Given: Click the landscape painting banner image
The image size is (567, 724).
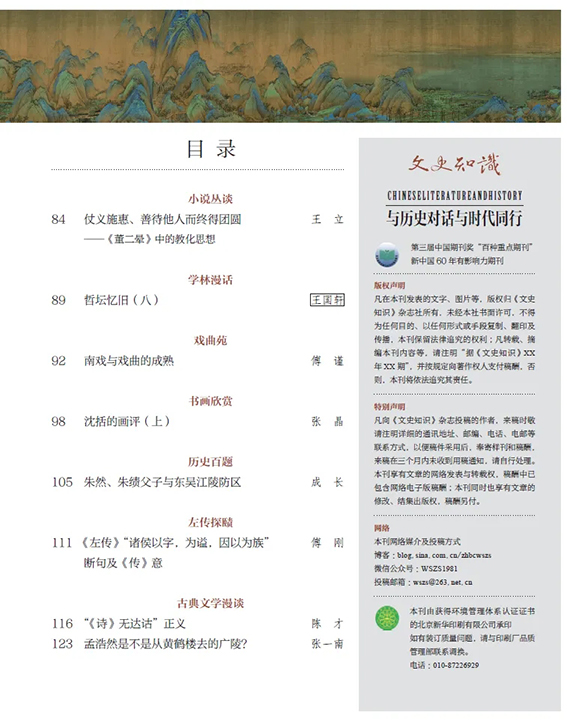Looking at the screenshot, I should 280,66.
